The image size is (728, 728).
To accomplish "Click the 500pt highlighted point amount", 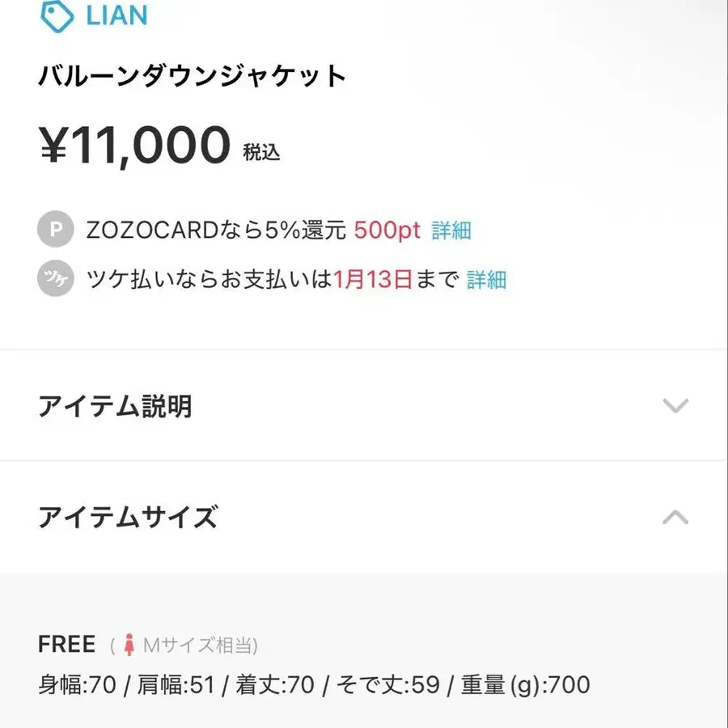I will coord(387,230).
